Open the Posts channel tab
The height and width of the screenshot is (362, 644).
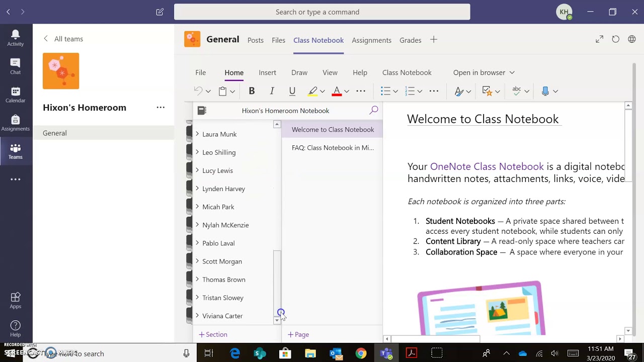tap(256, 40)
